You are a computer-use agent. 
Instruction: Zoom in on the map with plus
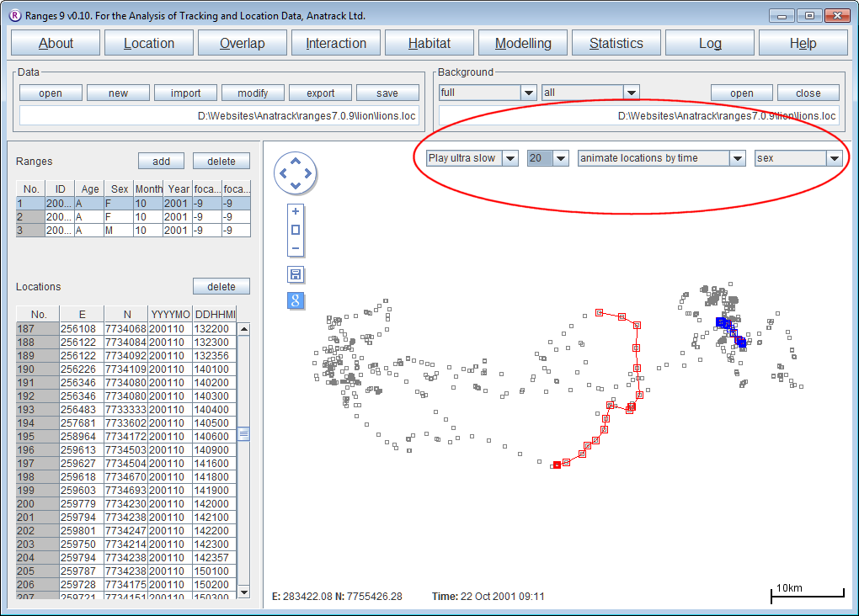[295, 211]
